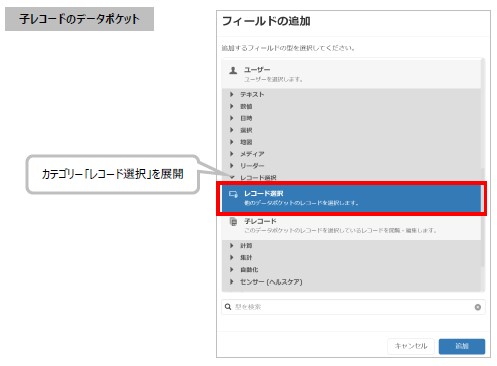The image size is (497, 366).
Task: Click the 子レコード document icon
Action: tap(233, 221)
